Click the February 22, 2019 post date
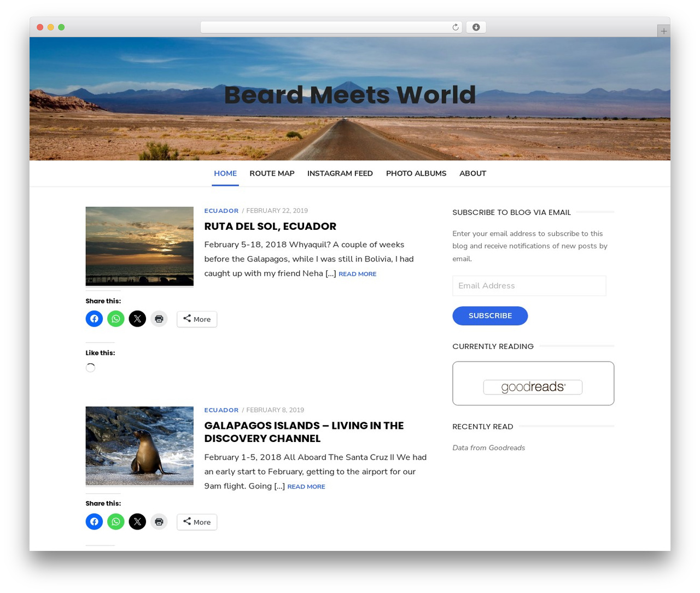This screenshot has width=700, height=593. (277, 211)
